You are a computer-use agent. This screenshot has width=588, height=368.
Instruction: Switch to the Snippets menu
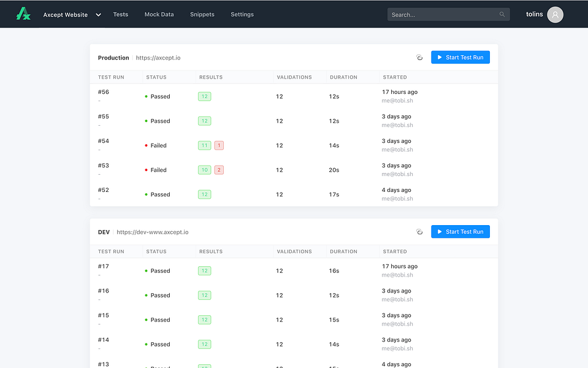tap(202, 14)
